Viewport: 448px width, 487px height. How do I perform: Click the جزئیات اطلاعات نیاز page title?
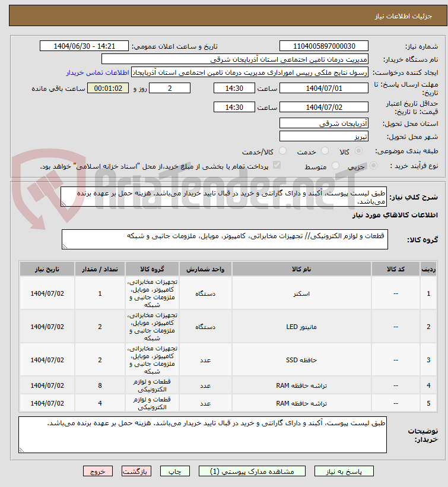click(403, 16)
